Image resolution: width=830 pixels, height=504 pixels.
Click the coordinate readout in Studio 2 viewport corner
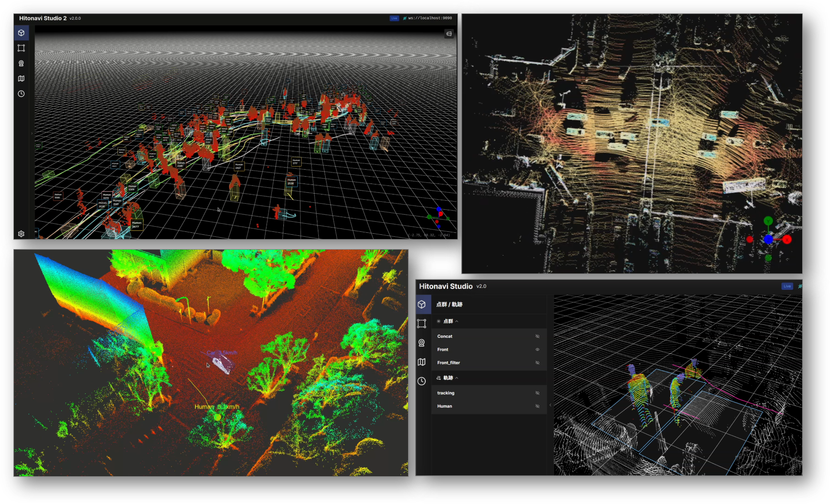coord(429,235)
